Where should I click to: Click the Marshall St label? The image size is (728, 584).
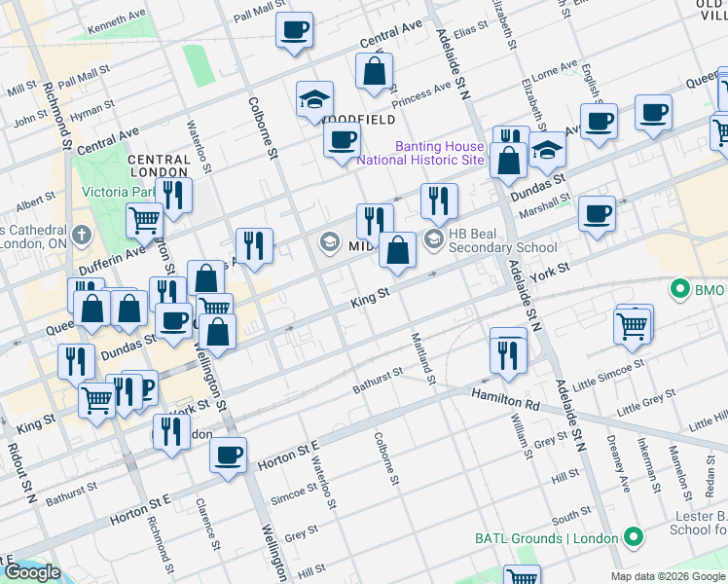click(545, 205)
